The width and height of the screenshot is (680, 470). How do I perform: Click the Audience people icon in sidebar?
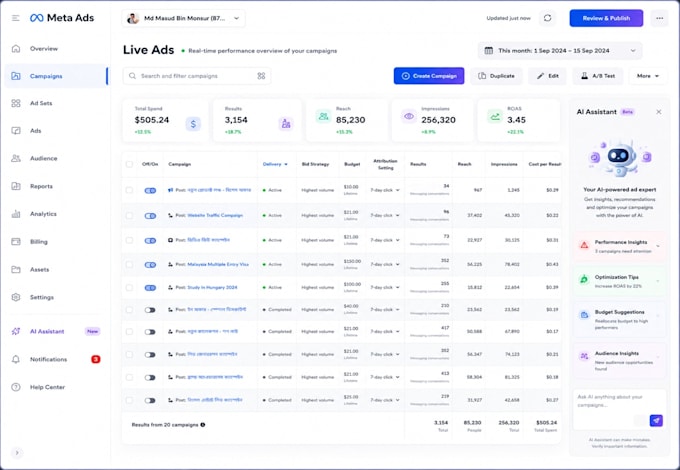(x=16, y=158)
